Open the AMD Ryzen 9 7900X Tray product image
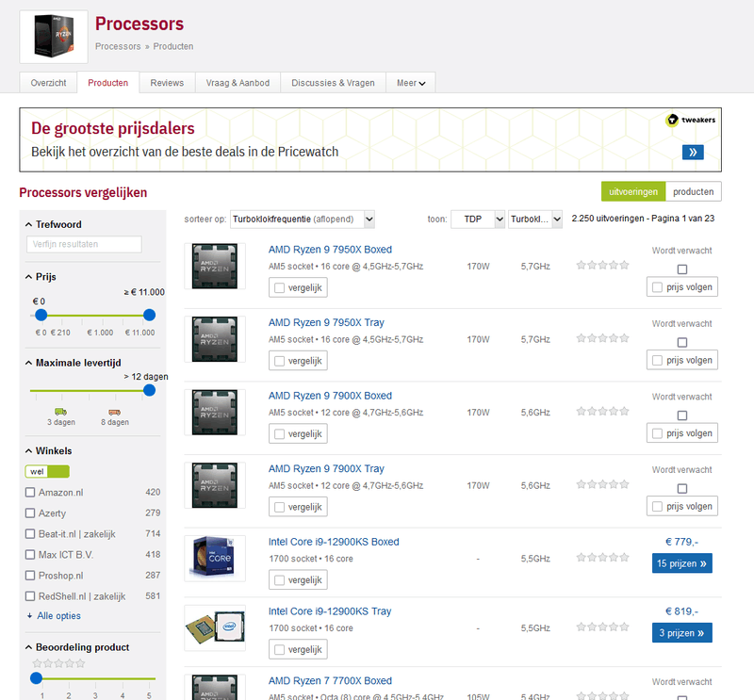Image resolution: width=754 pixels, height=700 pixels. coord(215,485)
